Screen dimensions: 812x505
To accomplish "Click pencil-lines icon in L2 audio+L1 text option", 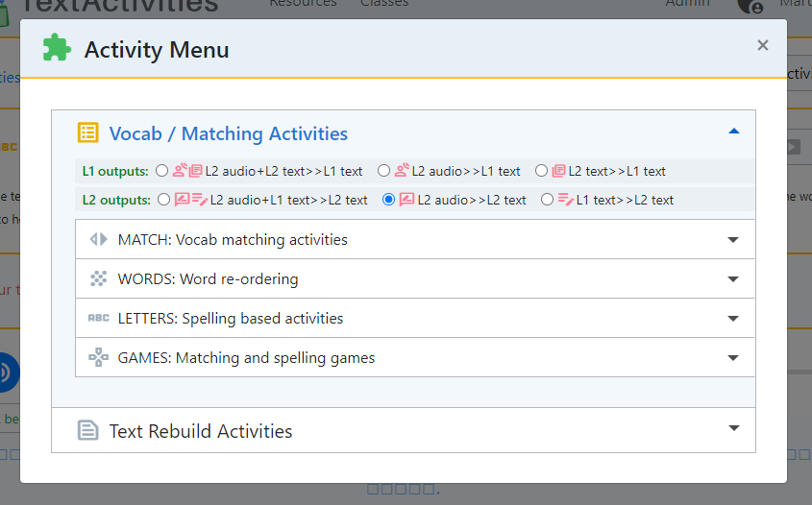I will [x=200, y=199].
